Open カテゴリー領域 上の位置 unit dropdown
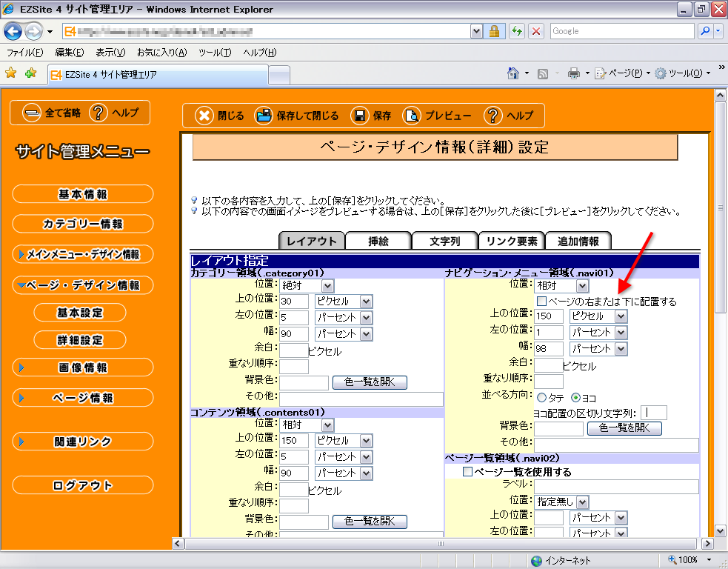The height and width of the screenshot is (569, 728). pos(344,302)
